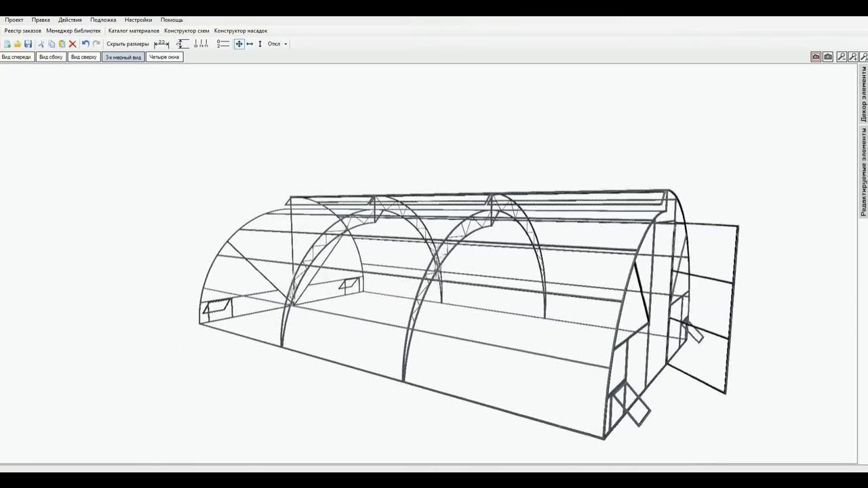Open the Подложка menu
This screenshot has height=488, width=868.
[x=103, y=20]
